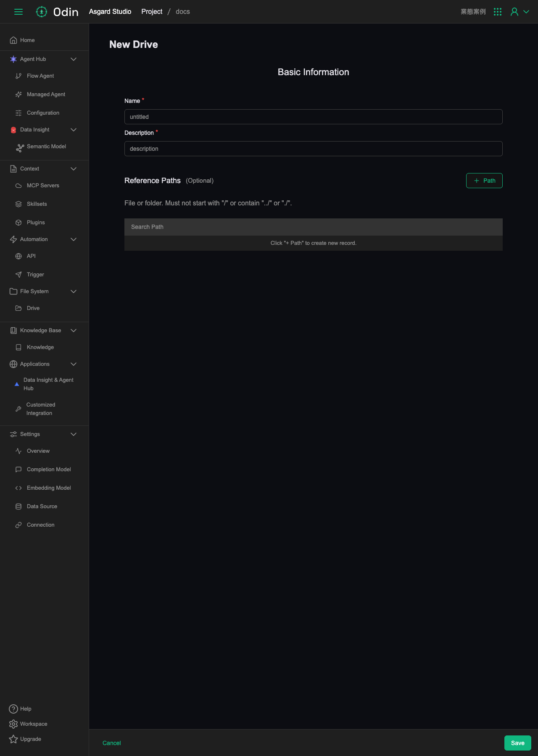Focus the Name input field

(x=314, y=117)
